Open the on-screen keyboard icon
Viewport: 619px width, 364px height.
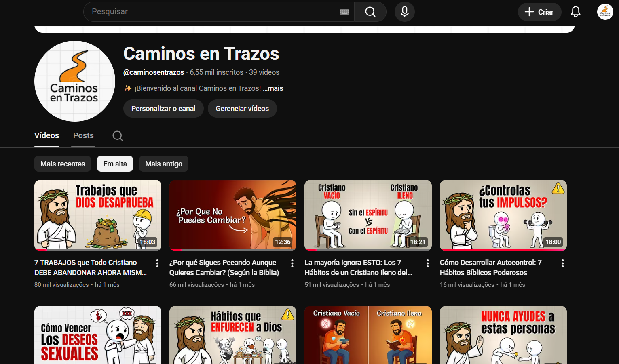click(344, 12)
